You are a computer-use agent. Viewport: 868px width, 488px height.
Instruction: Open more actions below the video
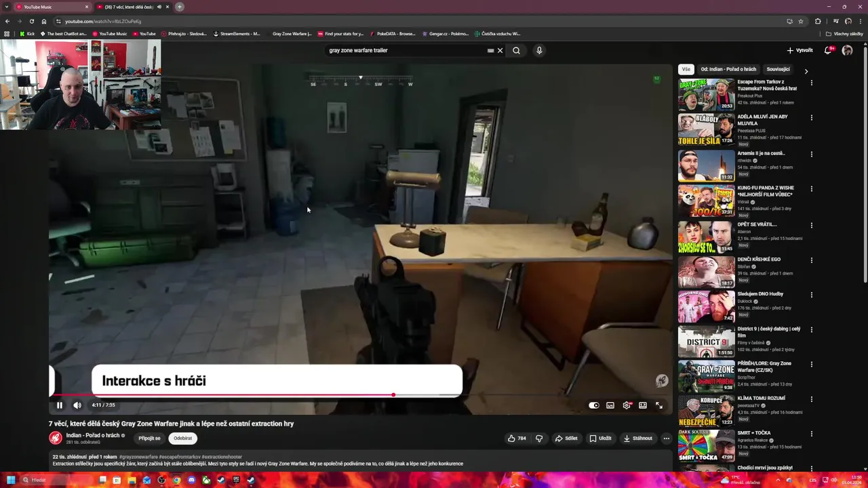666,439
